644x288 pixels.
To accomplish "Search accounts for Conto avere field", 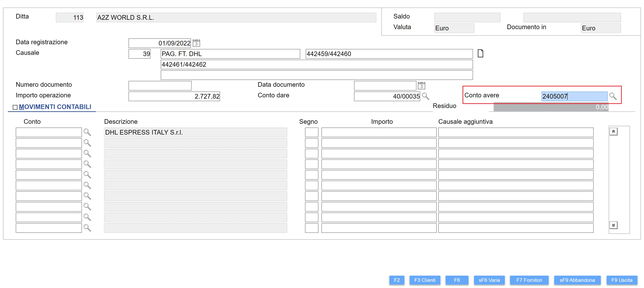I will [x=613, y=96].
